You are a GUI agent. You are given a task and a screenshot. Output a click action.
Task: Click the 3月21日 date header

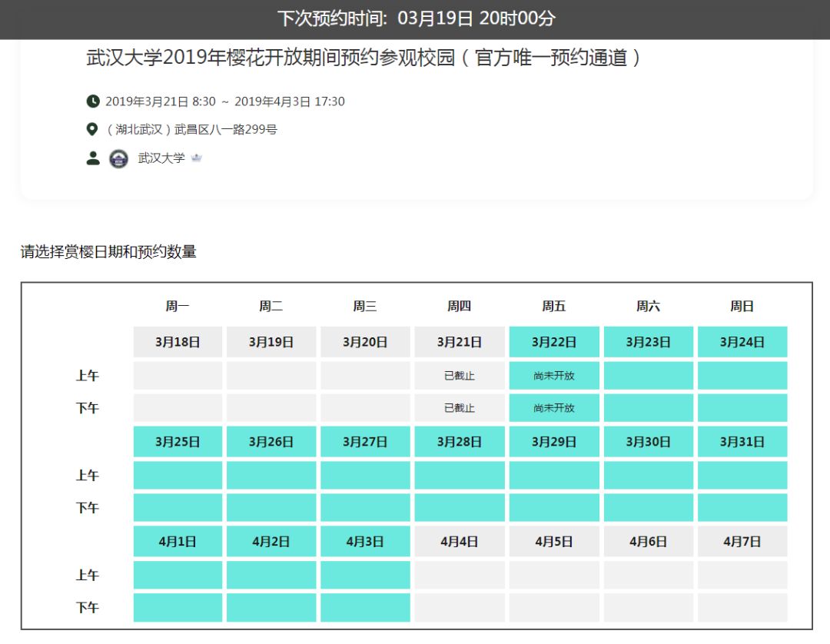460,342
